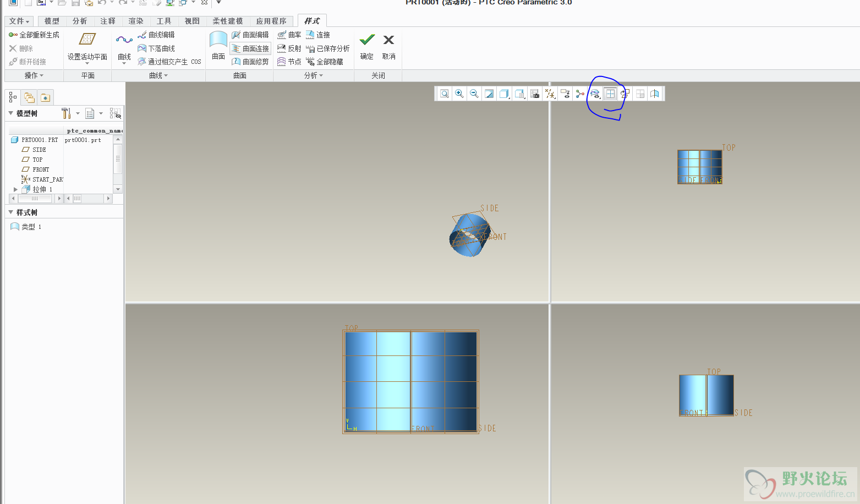
Task: Switch to the 应用程序 tab
Action: tap(271, 21)
